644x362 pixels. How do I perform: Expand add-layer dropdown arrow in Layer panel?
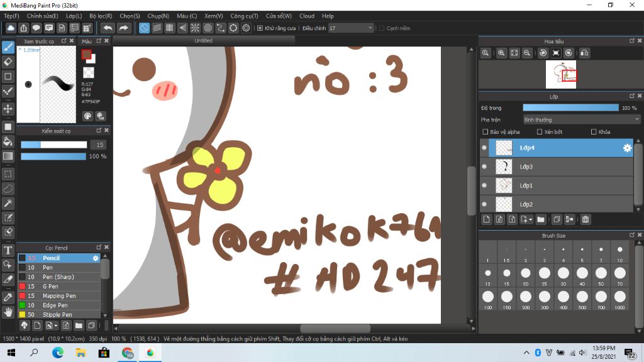point(530,219)
